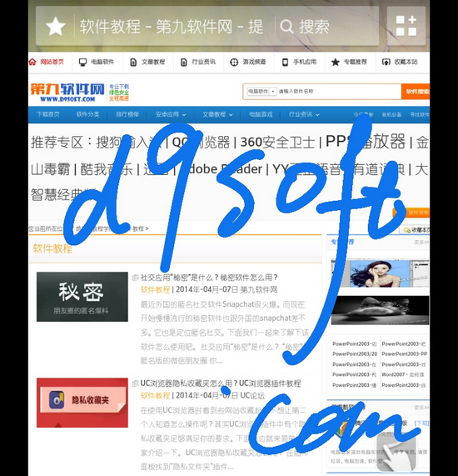Image resolution: width=458 pixels, height=476 pixels.
Task: Focus the 请输入软件名称 search input
Action: (x=339, y=91)
